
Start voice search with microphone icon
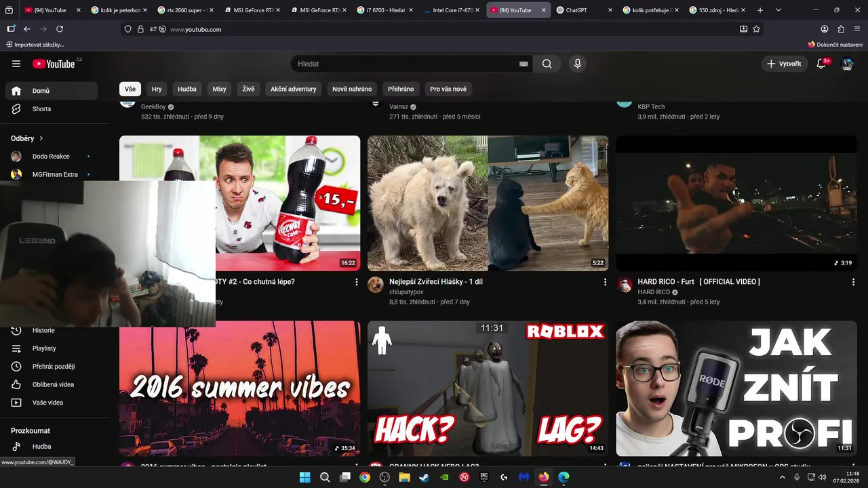click(x=577, y=64)
